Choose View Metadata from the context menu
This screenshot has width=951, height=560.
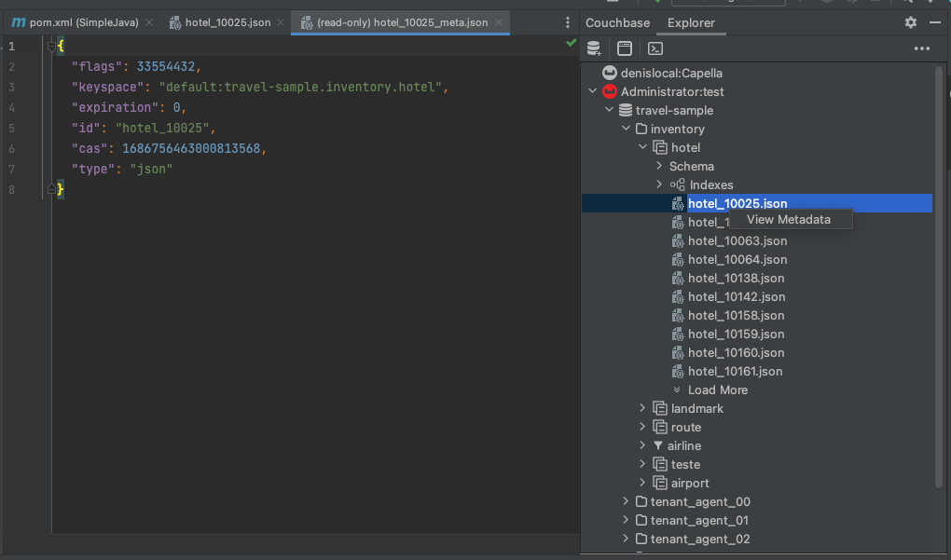tap(789, 219)
